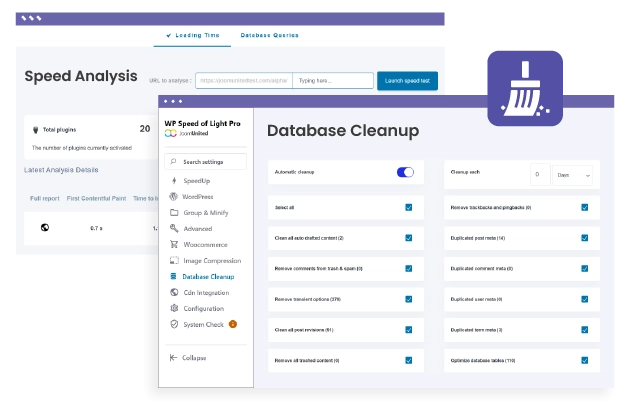Collapse the sidebar via Collapse label
Screen dimensions: 630x401
[194, 358]
